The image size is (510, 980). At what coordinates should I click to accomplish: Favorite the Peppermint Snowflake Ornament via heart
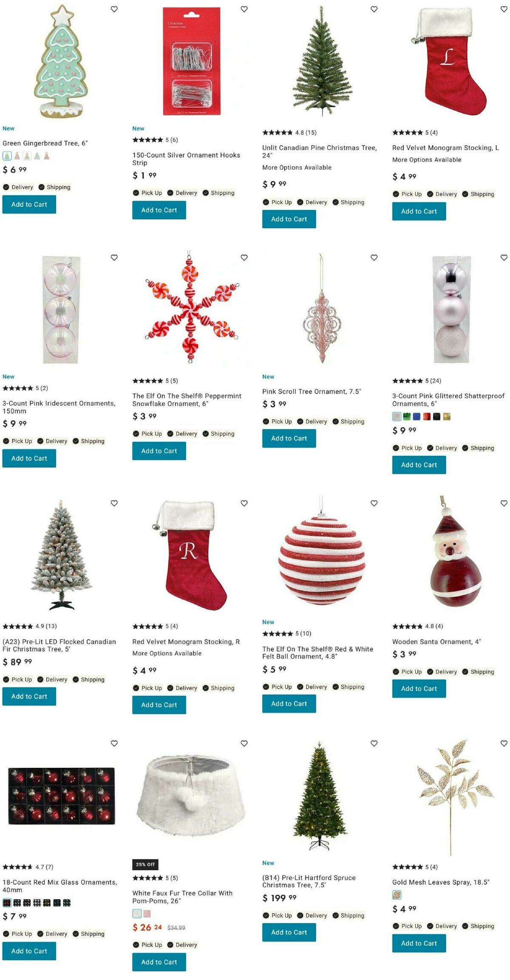coord(244,257)
